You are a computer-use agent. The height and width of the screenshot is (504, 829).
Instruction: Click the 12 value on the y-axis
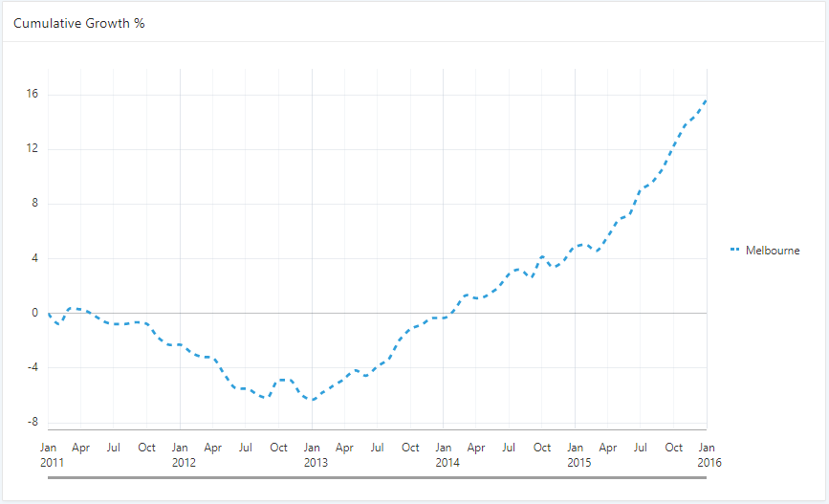(32, 149)
